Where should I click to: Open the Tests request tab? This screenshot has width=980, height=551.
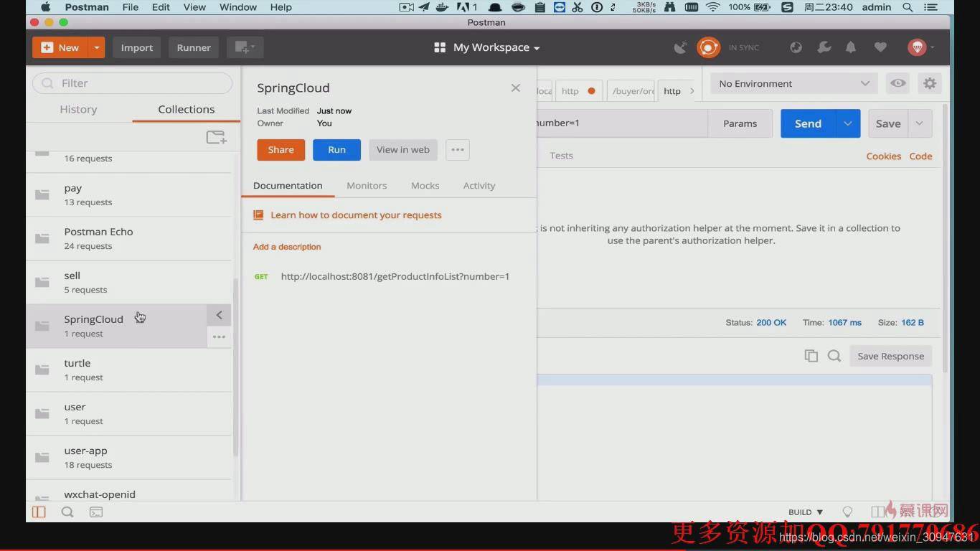[562, 155]
